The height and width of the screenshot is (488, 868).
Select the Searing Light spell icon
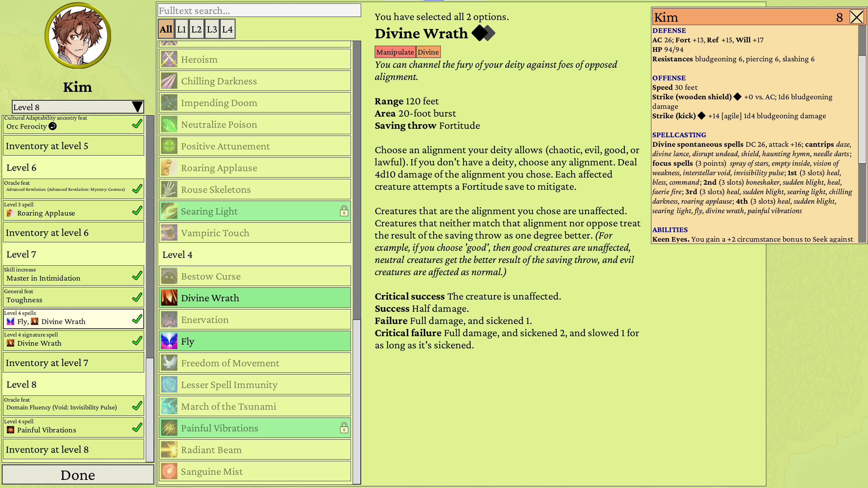click(x=170, y=211)
